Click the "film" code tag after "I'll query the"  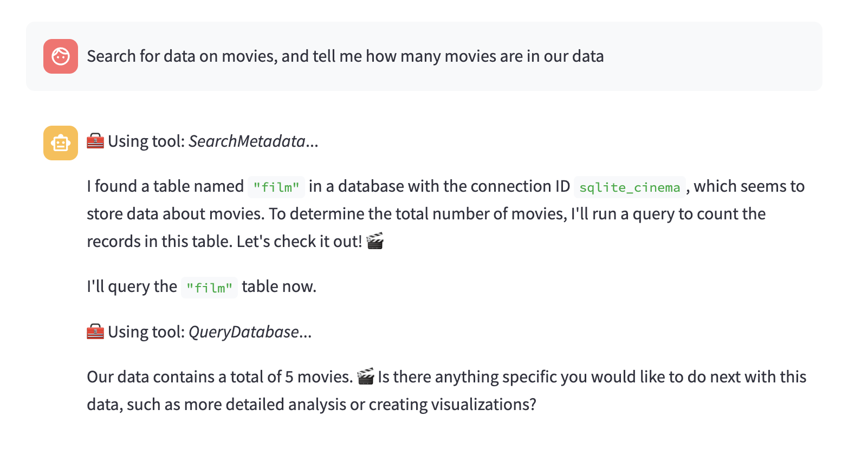click(x=209, y=287)
